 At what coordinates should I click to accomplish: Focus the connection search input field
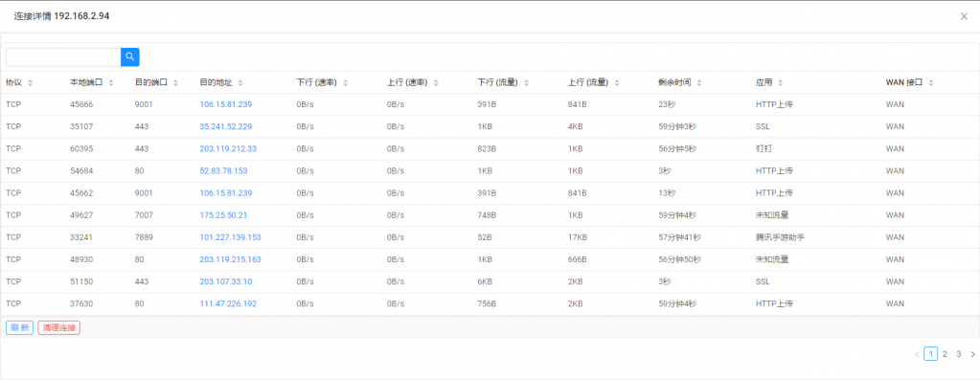tap(63, 56)
